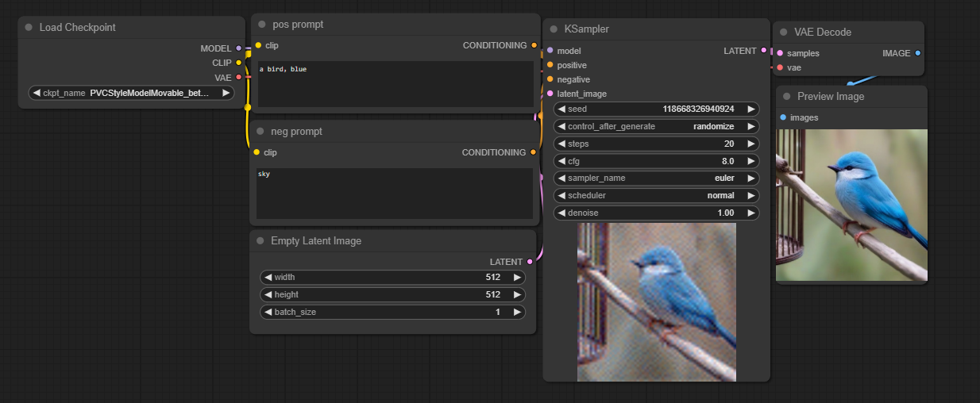
Task: Collapse the neg prompt node via its dot
Action: (261, 131)
